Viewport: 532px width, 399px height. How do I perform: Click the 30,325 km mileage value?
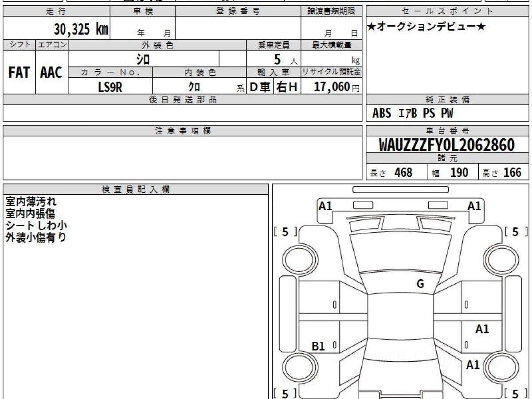(x=81, y=29)
